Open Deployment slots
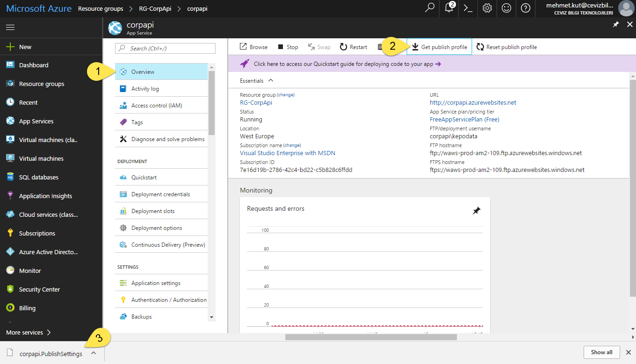The height and width of the screenshot is (364, 636). (161, 211)
